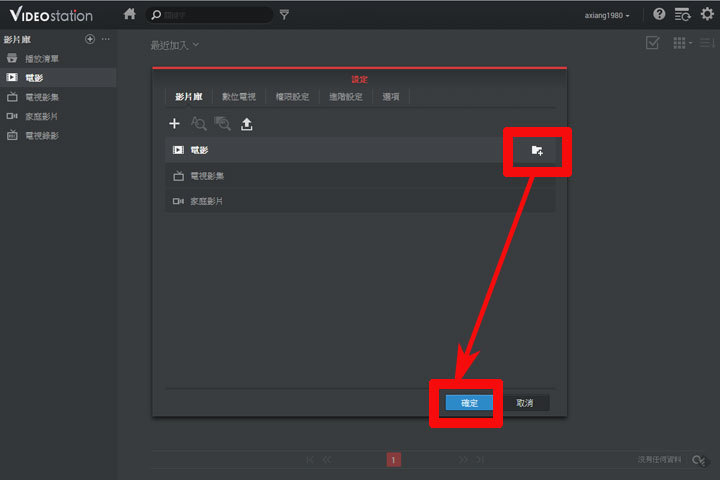Go to next page arrow

pos(463,459)
